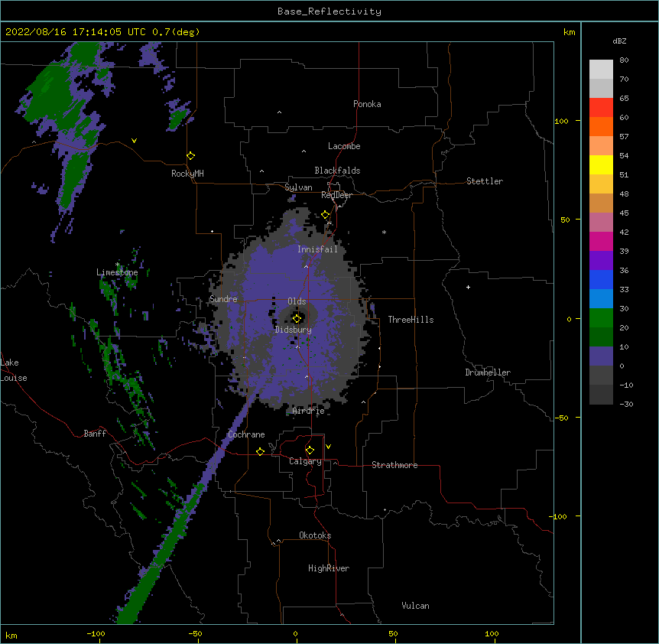Viewport: 659px width, 644px height.
Task: Click the HighRiver label
Action: (x=329, y=568)
